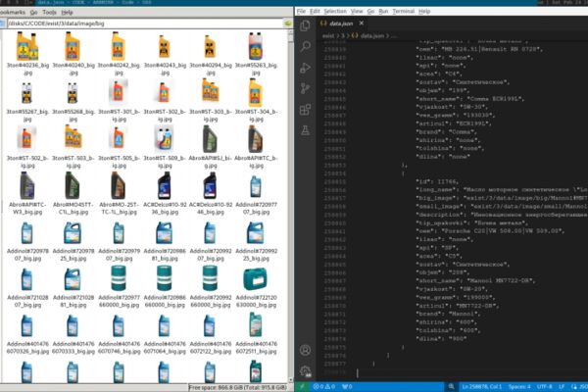
Task: Click the zoom magnifier in status bar
Action: [x=451, y=387]
